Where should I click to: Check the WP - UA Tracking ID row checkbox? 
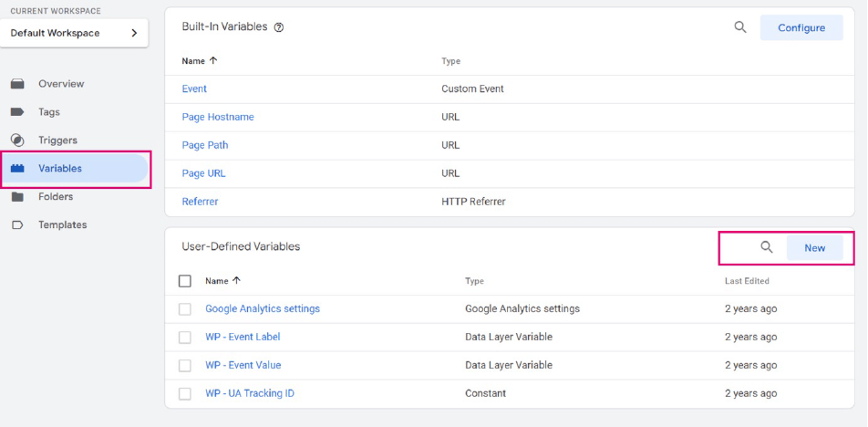(x=185, y=394)
